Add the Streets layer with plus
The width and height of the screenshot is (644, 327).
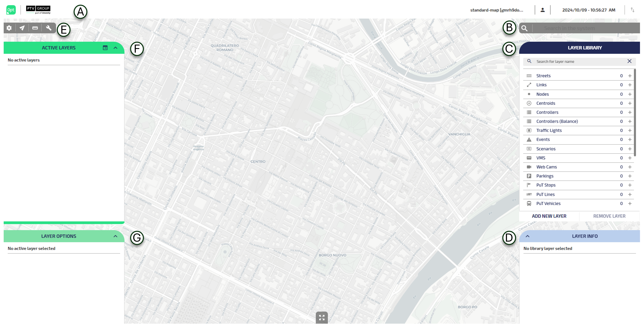[x=630, y=76]
